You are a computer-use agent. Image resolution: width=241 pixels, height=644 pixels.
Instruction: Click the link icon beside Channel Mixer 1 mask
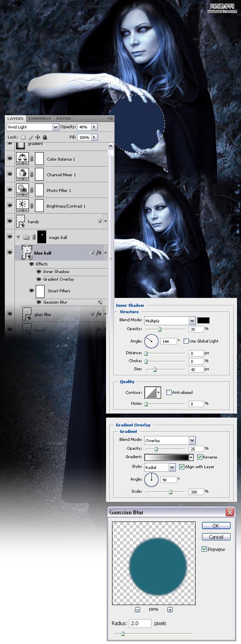32,175
